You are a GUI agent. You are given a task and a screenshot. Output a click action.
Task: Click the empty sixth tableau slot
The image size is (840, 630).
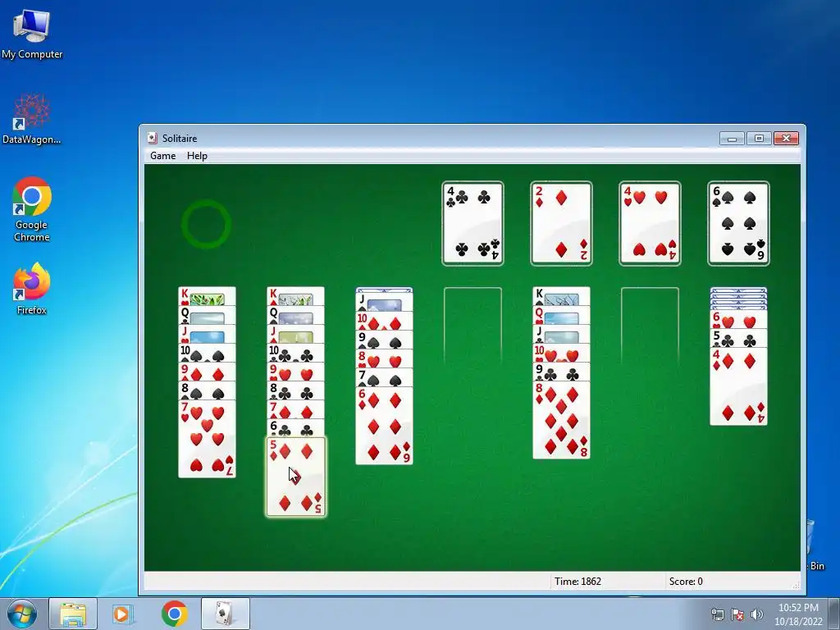650,326
